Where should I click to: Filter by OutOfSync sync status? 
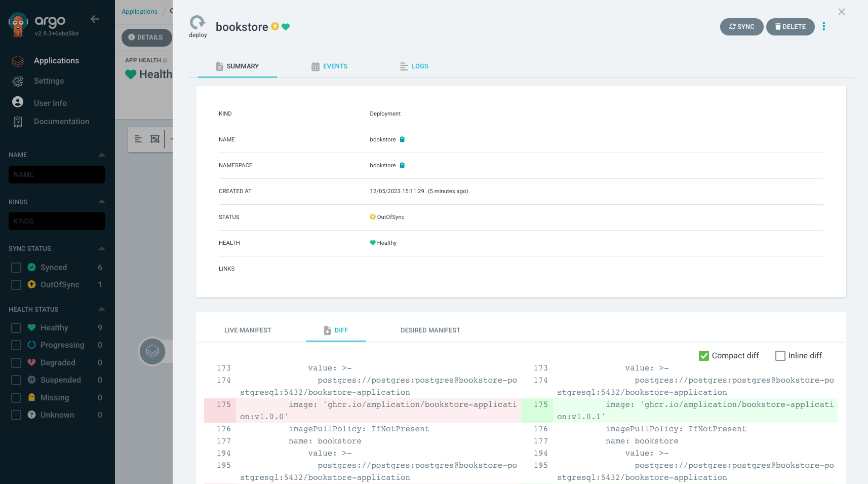[x=16, y=285]
